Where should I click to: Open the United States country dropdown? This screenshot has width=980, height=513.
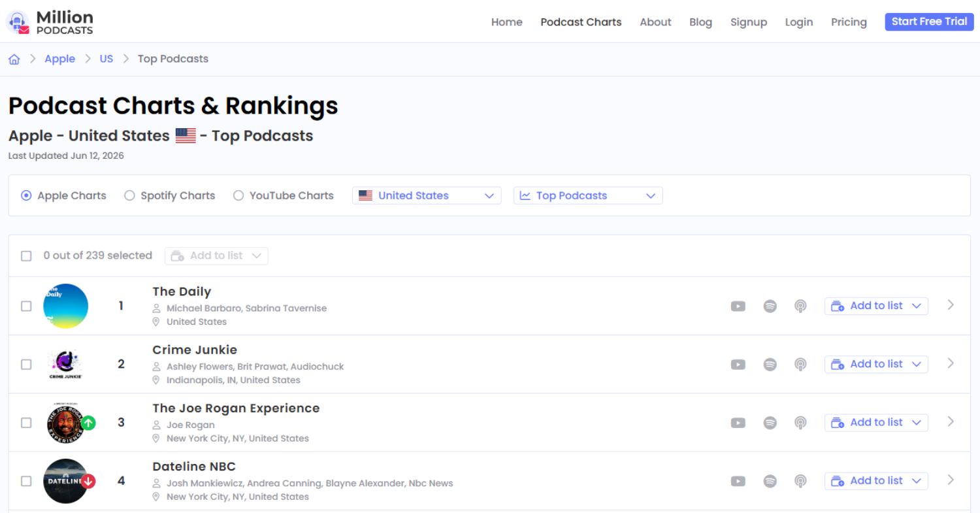click(x=427, y=195)
